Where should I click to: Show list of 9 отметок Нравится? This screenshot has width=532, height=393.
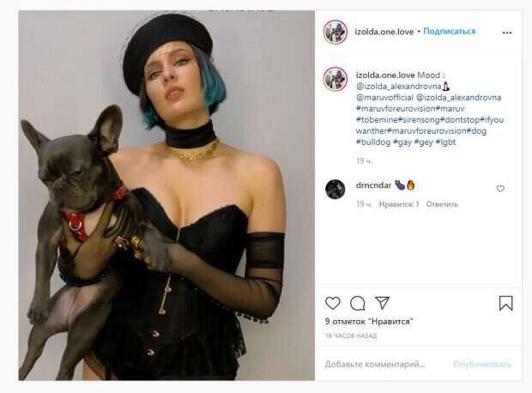369,321
